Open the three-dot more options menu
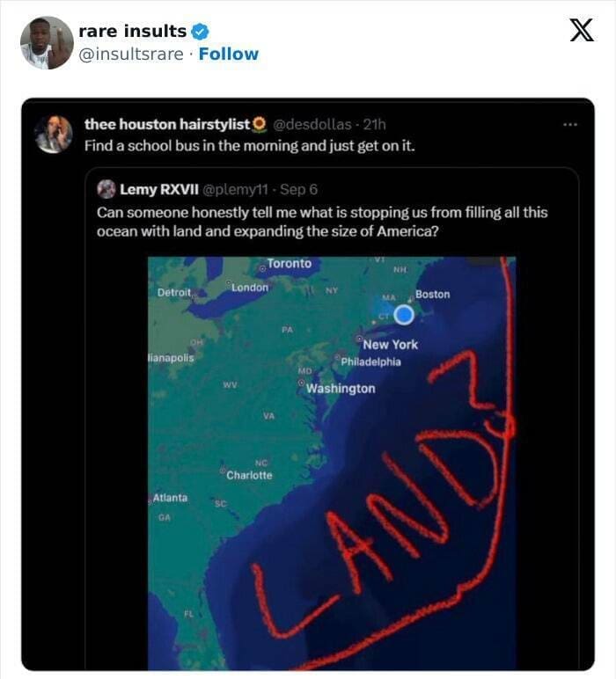616x679 pixels. pyautogui.click(x=570, y=124)
